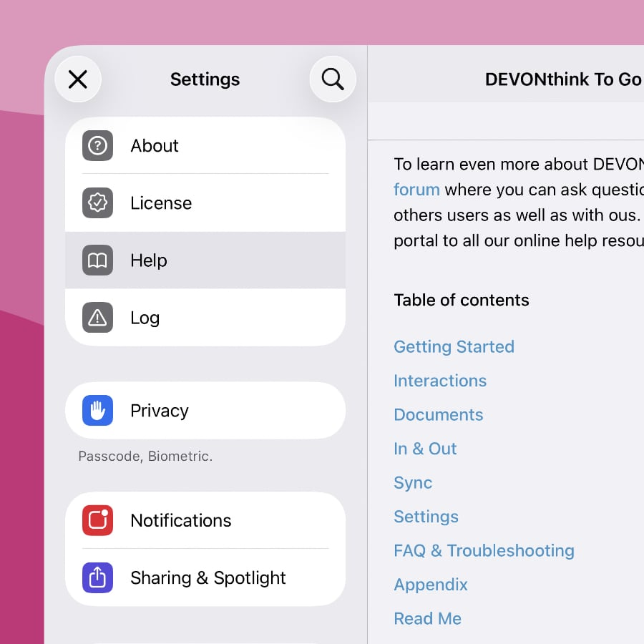
Task: Click the red Notifications badge icon
Action: pos(97,520)
